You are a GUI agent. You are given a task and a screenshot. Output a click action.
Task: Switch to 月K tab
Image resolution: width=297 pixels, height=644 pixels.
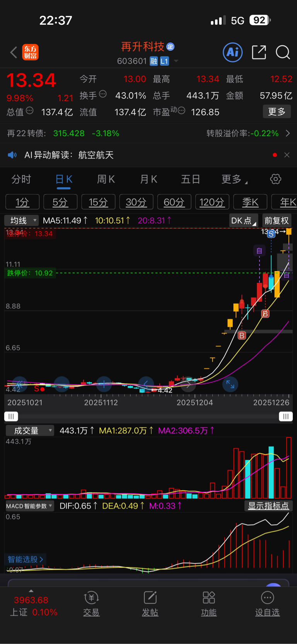pyautogui.click(x=148, y=179)
